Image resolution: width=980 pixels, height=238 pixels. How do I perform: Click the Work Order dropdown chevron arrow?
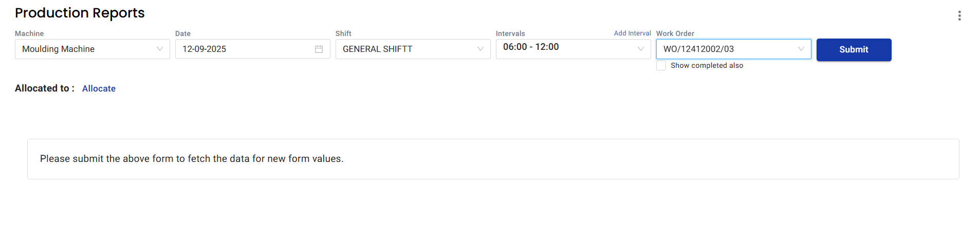801,49
